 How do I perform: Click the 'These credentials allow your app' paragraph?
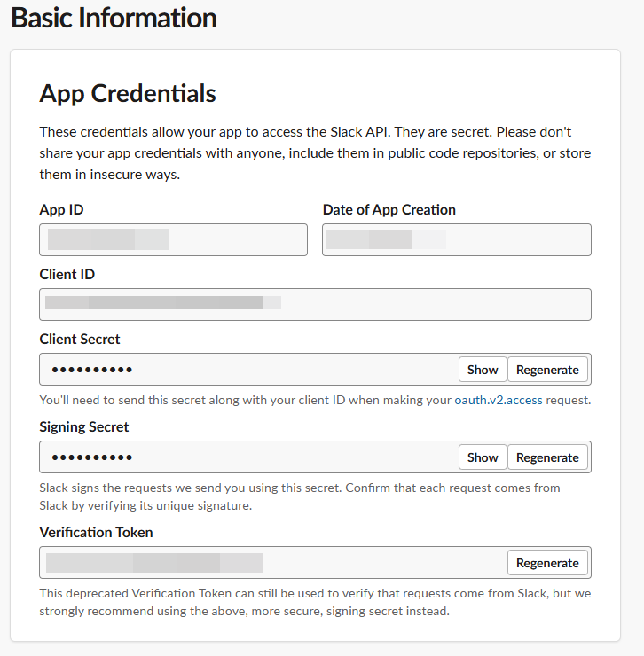pos(315,153)
